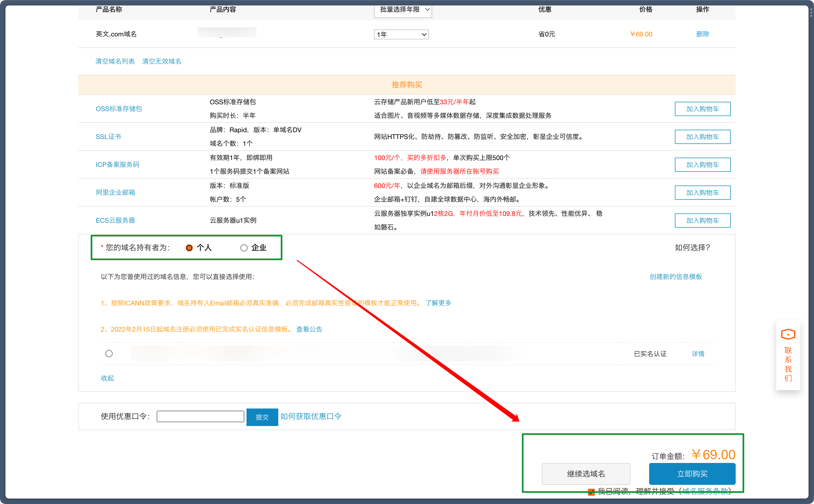Select the verified info template radio

click(109, 354)
